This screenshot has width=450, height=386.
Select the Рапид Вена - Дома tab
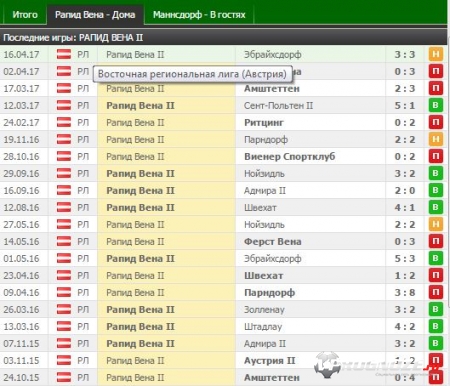(x=95, y=15)
